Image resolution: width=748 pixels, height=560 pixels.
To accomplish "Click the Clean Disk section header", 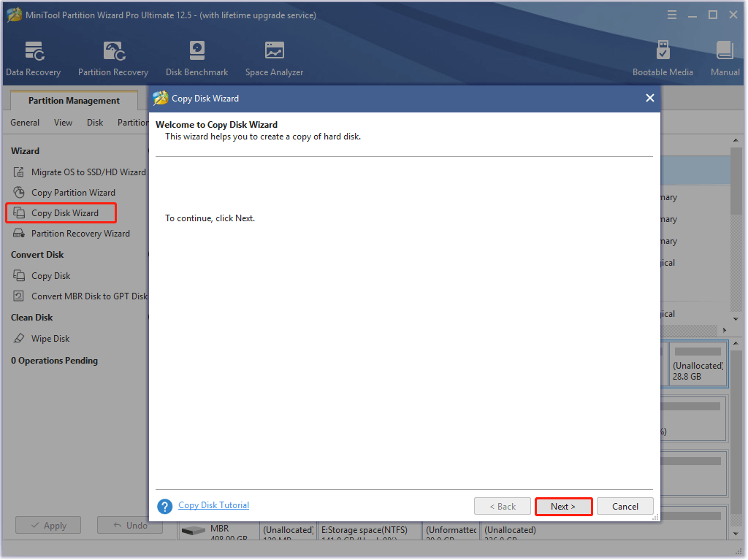I will click(32, 317).
